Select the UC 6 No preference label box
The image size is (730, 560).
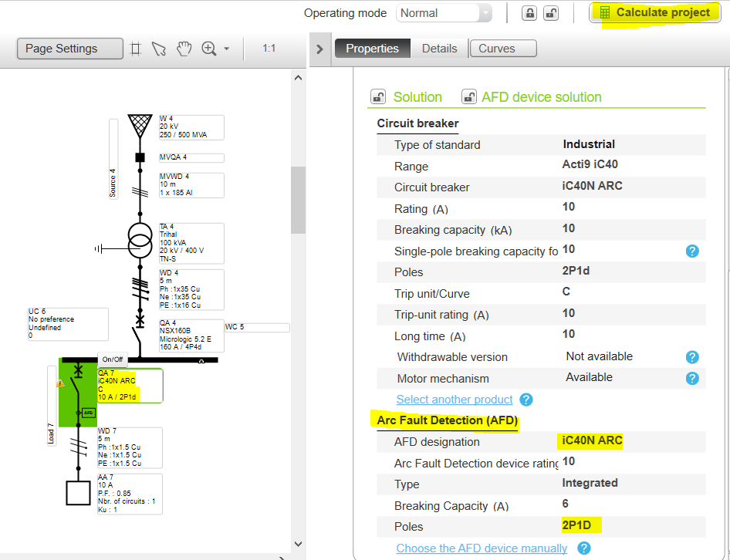pos(68,324)
